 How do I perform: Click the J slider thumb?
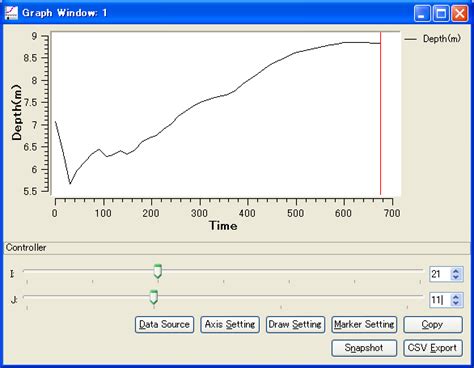pyautogui.click(x=153, y=297)
